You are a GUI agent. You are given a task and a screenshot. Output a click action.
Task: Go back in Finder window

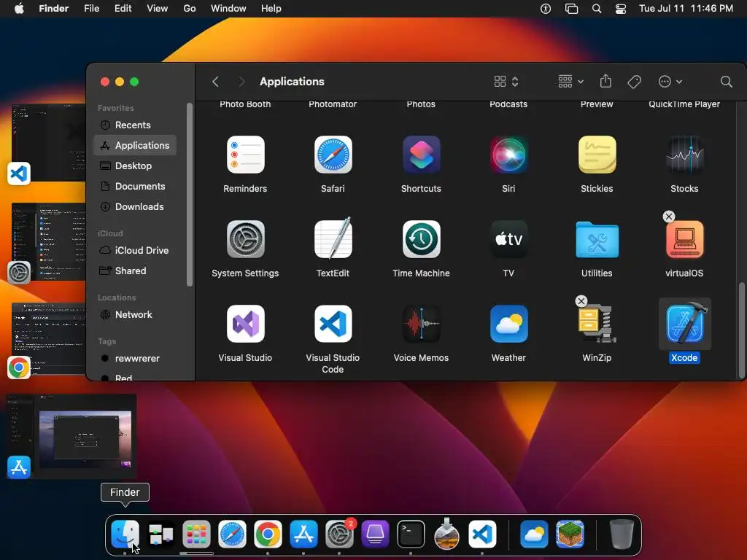(x=215, y=82)
